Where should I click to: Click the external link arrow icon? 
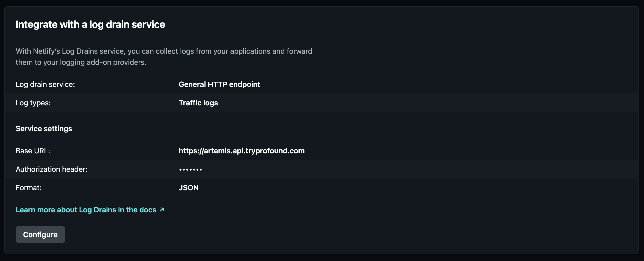pyautogui.click(x=162, y=210)
